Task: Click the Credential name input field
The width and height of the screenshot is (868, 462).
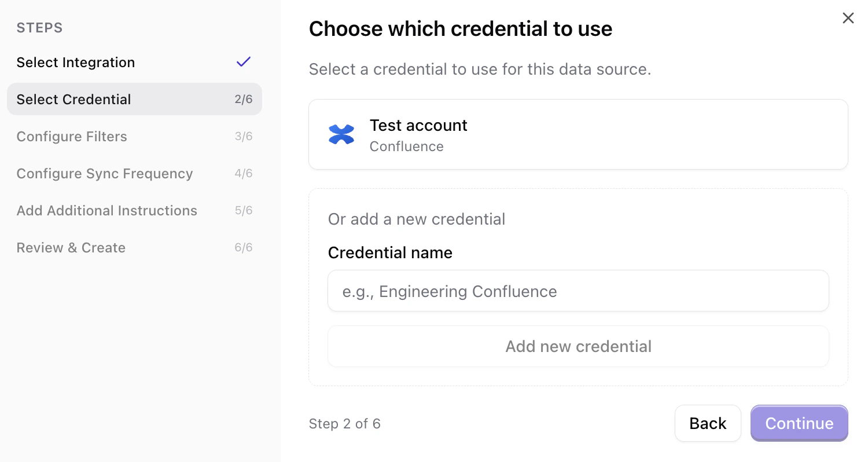Action: (578, 291)
